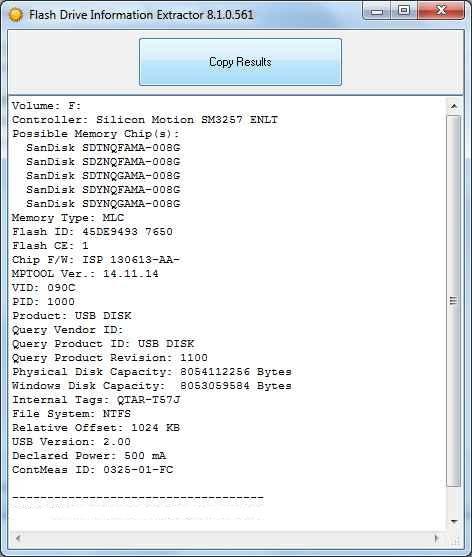Click the horizontal scrollbar left arrow
472x557 pixels.
(x=18, y=539)
